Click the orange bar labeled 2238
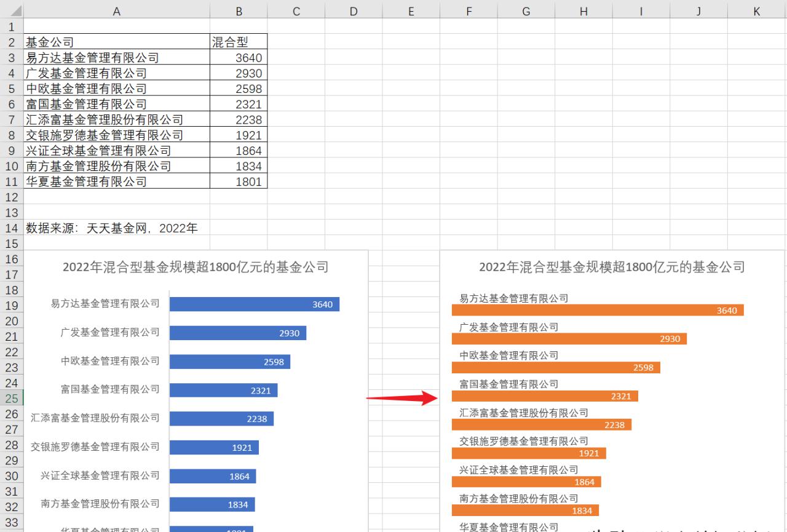 tap(542, 424)
